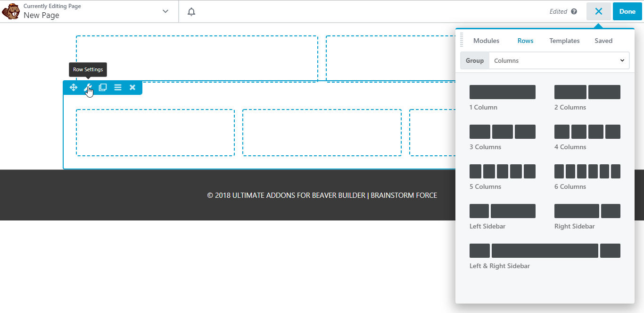Close the content panel with X button

[x=598, y=11]
